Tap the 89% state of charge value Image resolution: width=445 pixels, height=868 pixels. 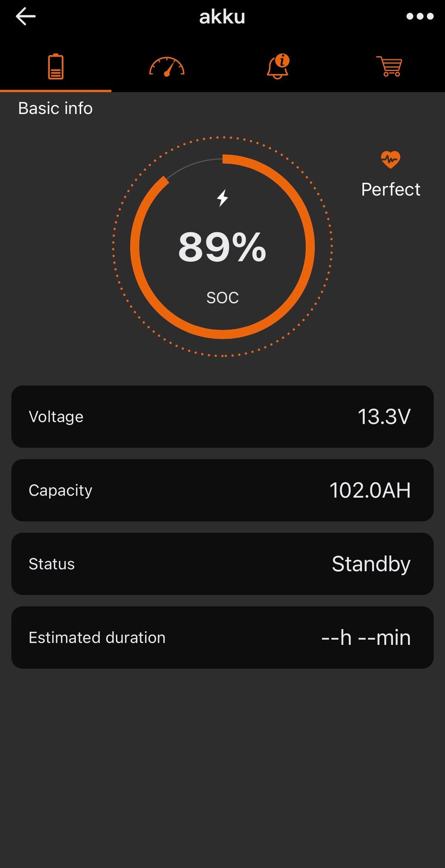click(222, 247)
